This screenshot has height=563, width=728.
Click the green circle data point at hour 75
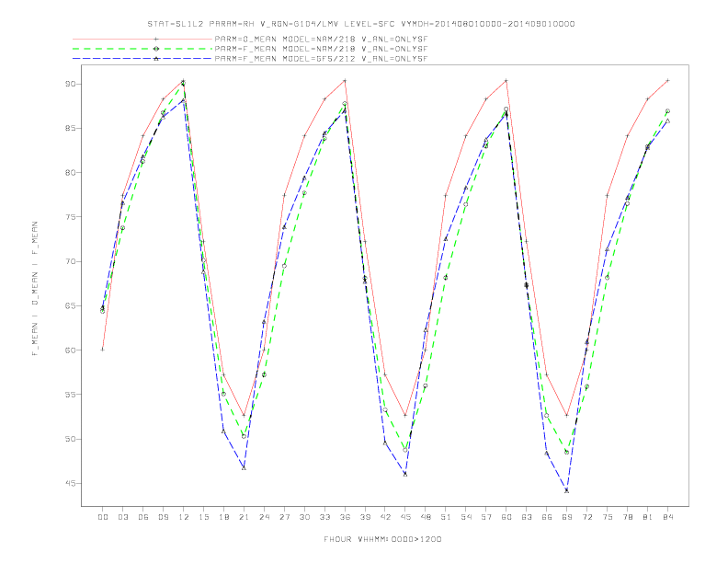(x=607, y=278)
